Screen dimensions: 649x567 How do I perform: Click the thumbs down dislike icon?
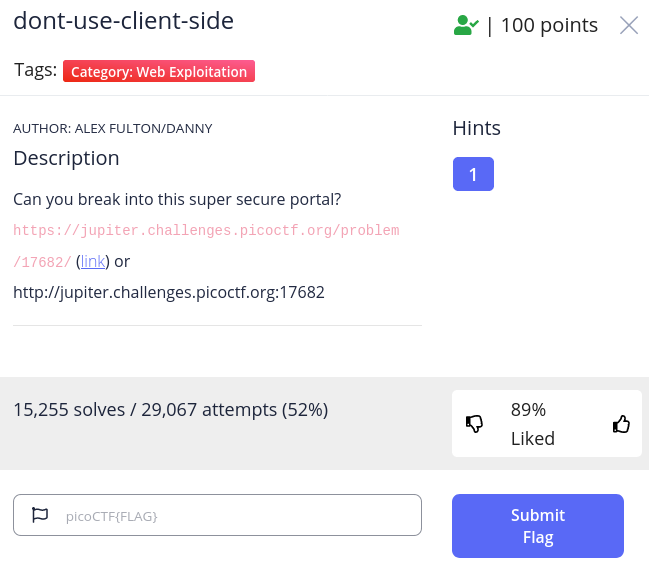tap(474, 424)
